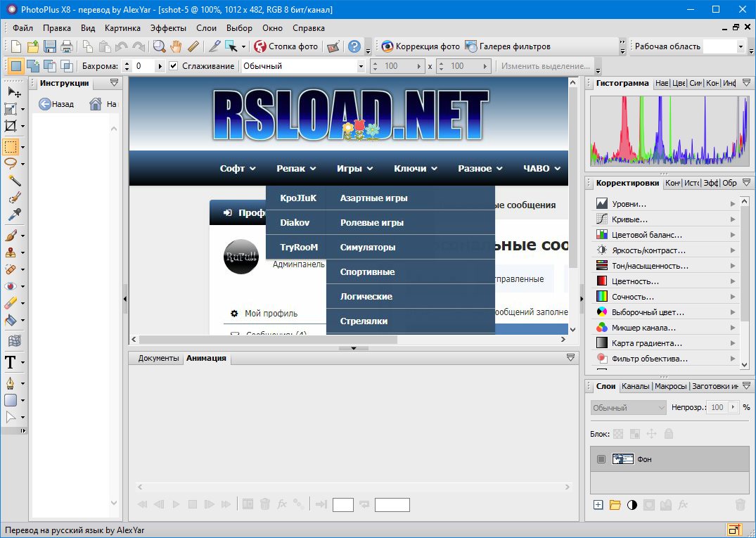Click the Zoom magnifier in toolbar
The height and width of the screenshot is (538, 756).
[159, 46]
